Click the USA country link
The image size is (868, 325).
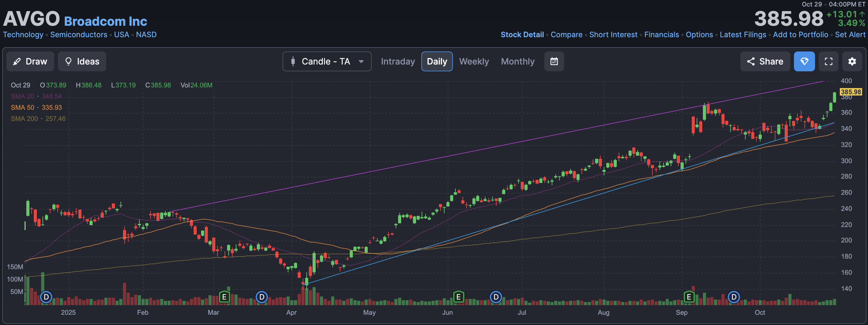coord(121,34)
